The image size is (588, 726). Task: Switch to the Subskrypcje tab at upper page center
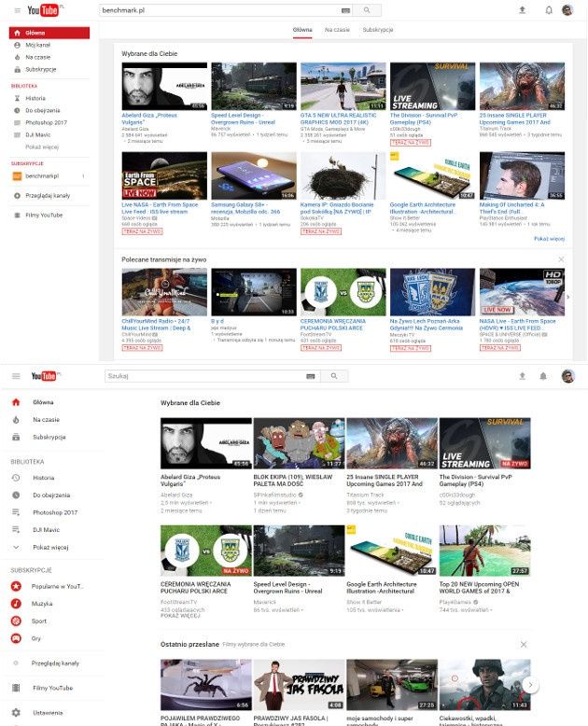pyautogui.click(x=378, y=30)
